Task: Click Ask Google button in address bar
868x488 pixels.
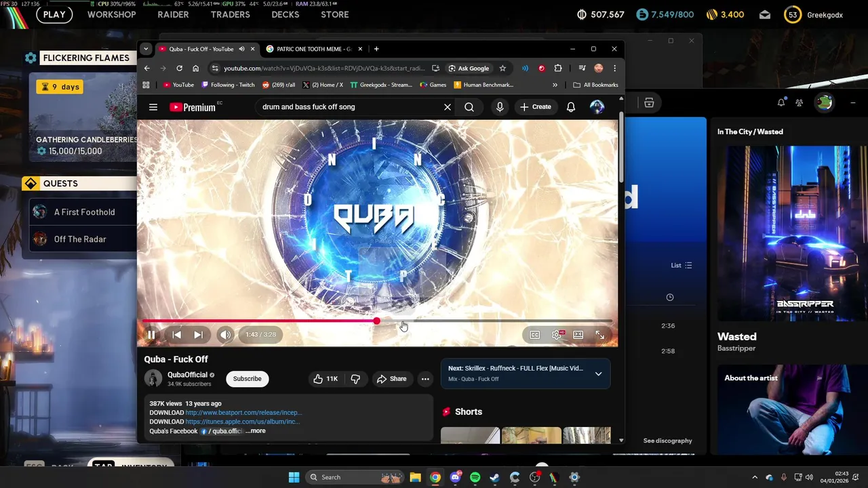Action: click(x=469, y=68)
